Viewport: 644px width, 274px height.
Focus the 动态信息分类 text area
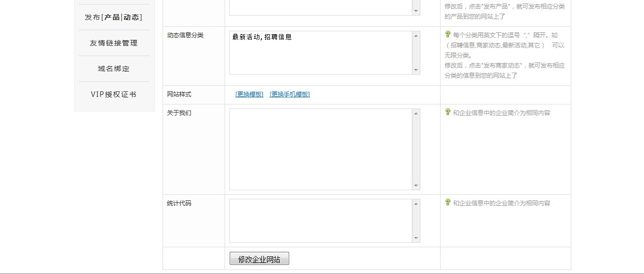click(x=321, y=53)
